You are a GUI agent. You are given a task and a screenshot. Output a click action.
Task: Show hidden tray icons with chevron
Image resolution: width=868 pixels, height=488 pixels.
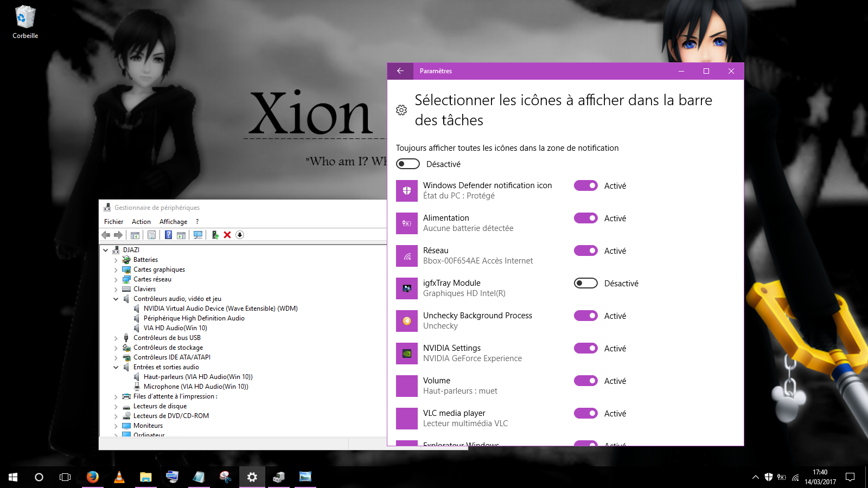tap(755, 477)
